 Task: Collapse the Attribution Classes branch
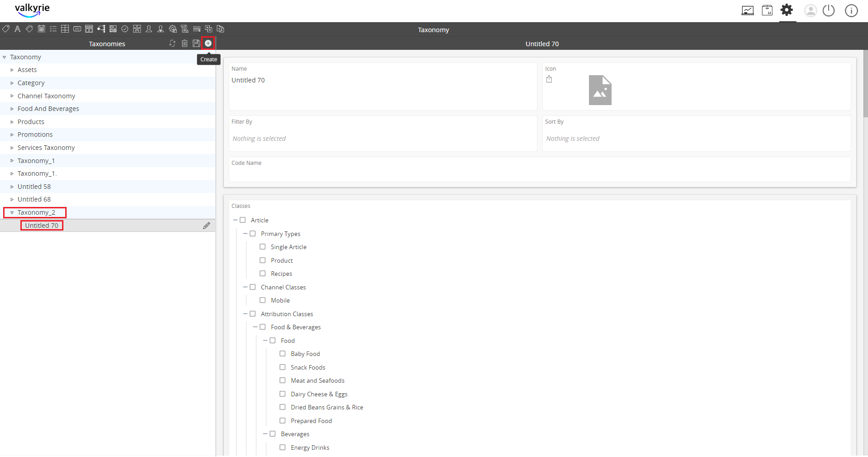point(245,314)
